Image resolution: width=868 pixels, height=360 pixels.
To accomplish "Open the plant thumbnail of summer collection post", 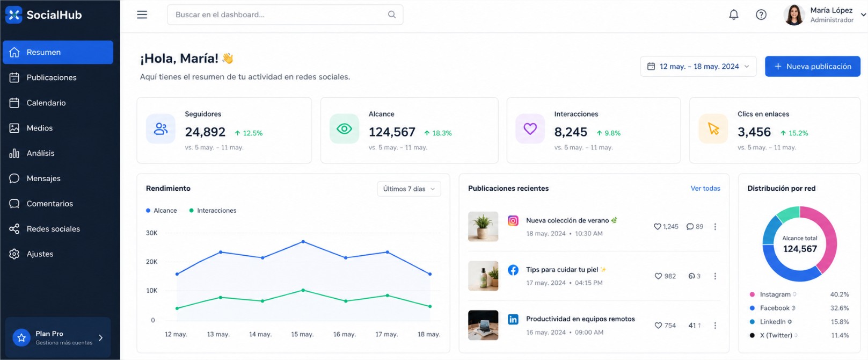I will pyautogui.click(x=483, y=226).
